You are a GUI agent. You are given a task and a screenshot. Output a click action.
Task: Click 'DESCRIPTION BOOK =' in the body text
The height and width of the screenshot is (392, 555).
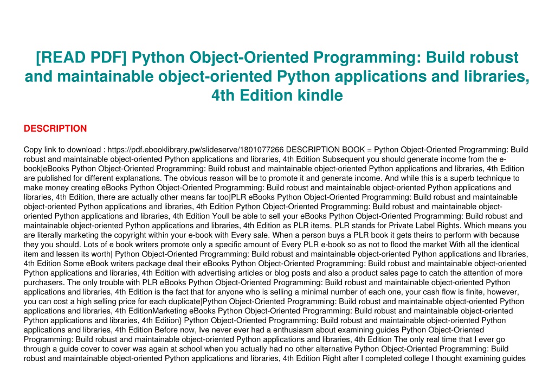click(329, 150)
